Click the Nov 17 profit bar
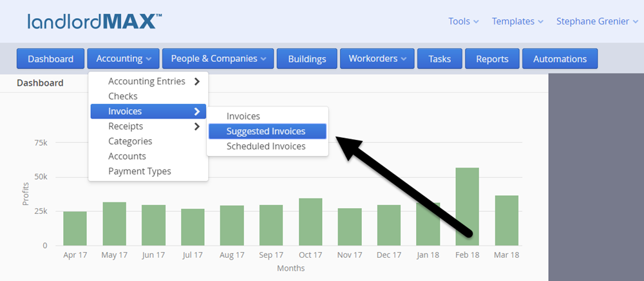 pos(350,227)
